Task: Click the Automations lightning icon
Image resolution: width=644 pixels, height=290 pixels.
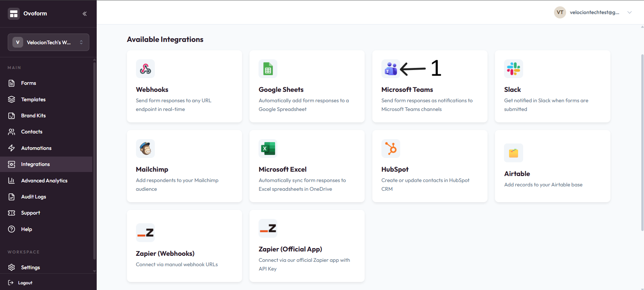Action: pyautogui.click(x=12, y=148)
